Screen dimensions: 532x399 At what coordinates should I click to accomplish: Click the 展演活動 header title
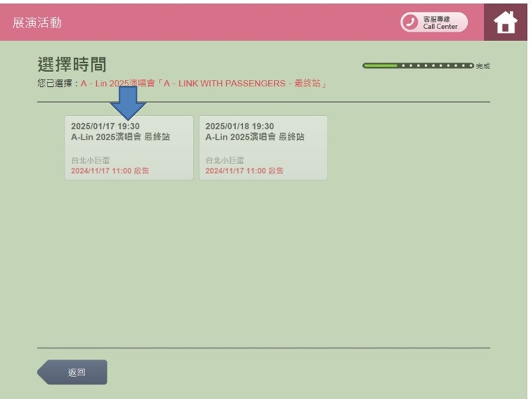(37, 23)
